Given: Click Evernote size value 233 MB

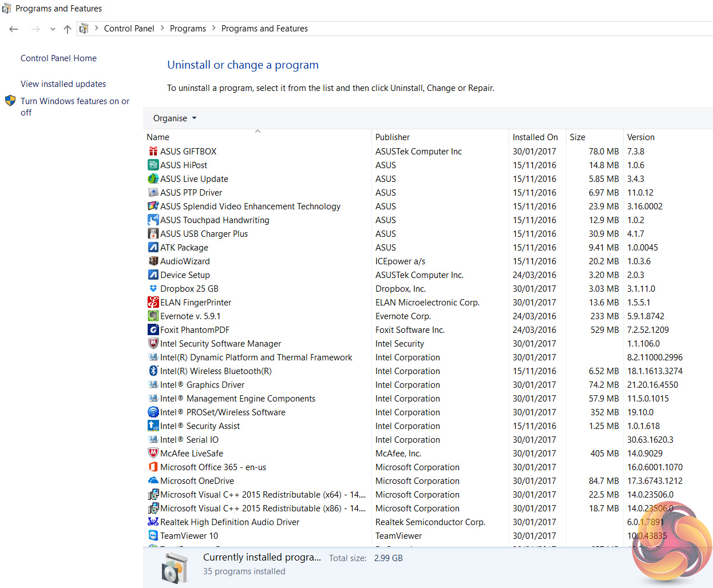Looking at the screenshot, I should (604, 316).
